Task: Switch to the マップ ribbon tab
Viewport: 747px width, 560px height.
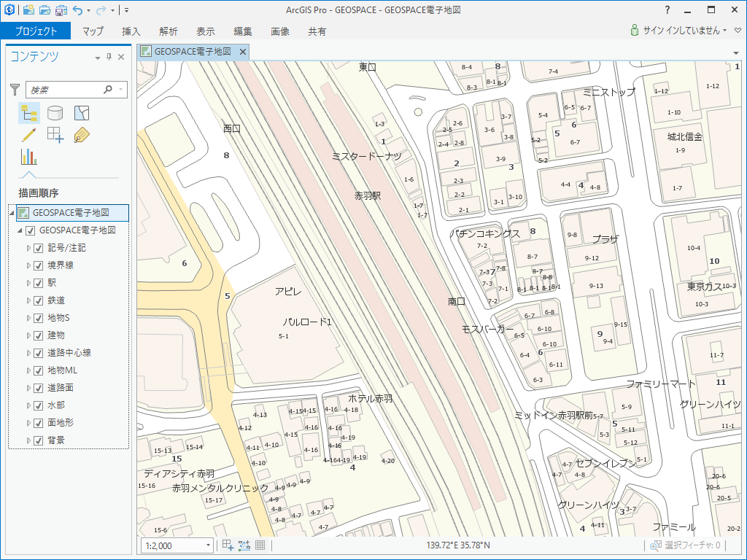Action: (93, 31)
